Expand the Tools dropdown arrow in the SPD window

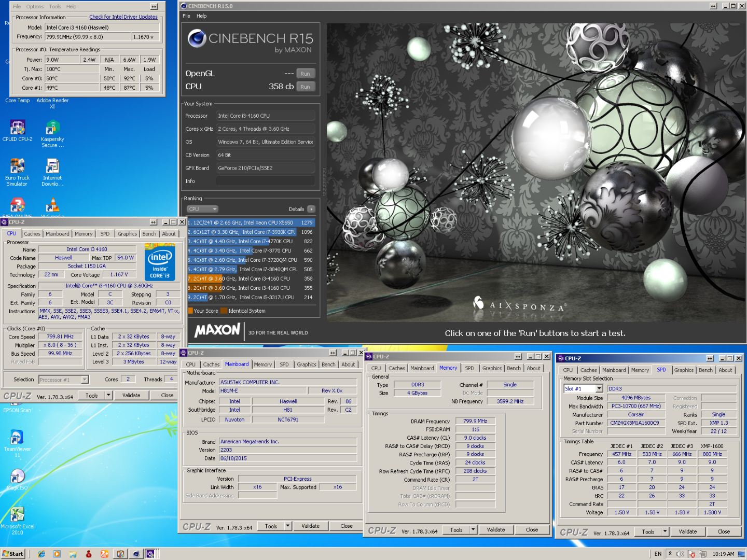click(x=665, y=531)
